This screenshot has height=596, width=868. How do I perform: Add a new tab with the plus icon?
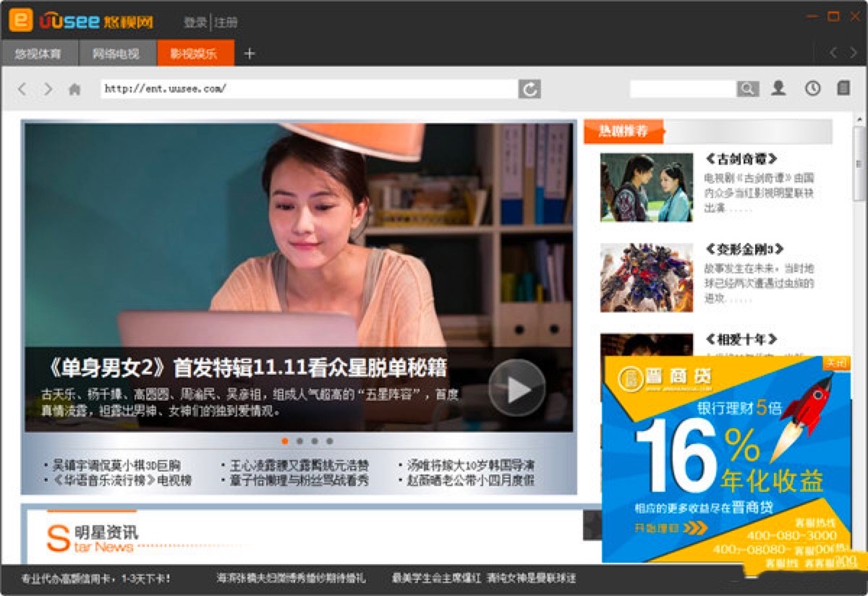click(x=250, y=54)
